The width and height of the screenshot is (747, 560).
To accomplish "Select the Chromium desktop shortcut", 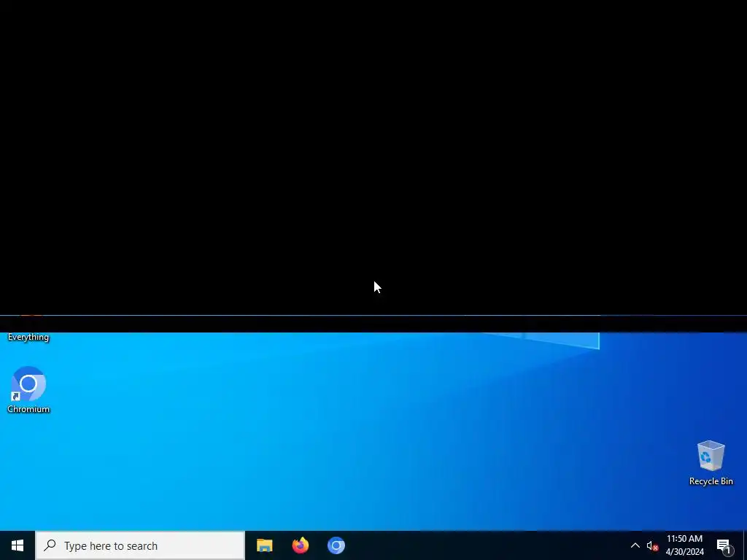I will [28, 389].
